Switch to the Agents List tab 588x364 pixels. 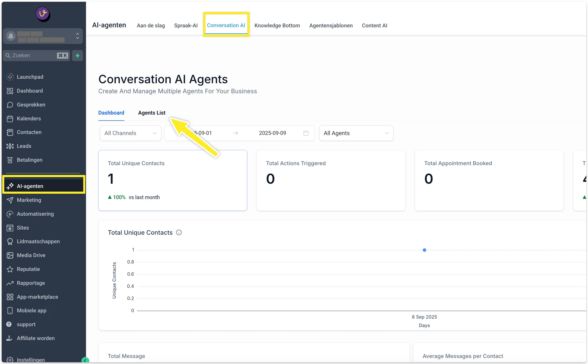tap(152, 113)
